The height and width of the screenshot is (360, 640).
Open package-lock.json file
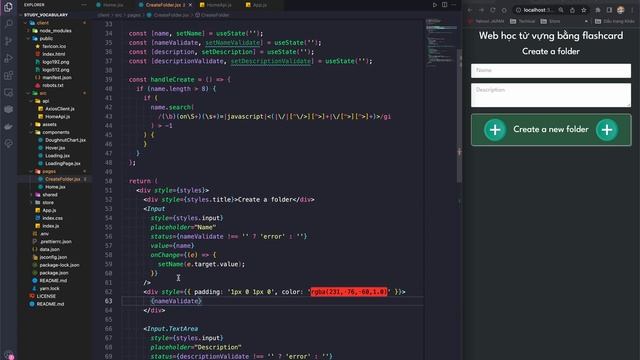(x=59, y=265)
